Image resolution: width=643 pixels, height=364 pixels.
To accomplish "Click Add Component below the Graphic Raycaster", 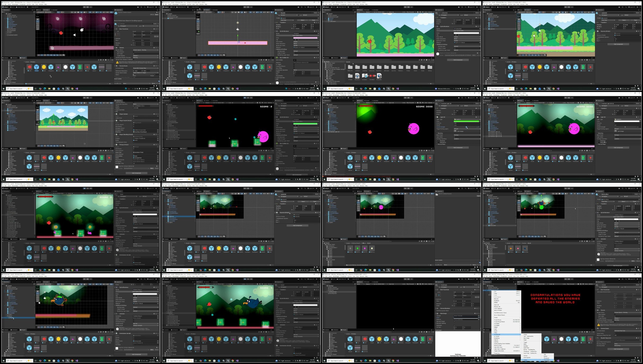I will click(618, 349).
